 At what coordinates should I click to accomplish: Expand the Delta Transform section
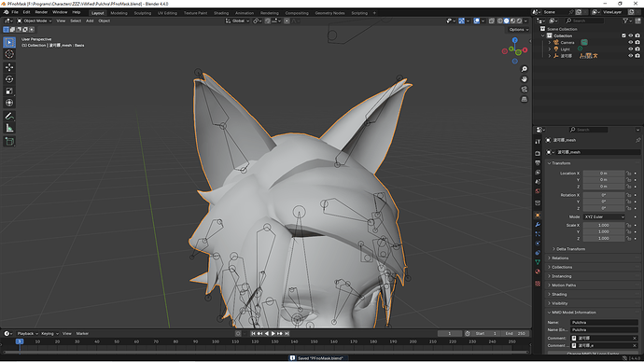point(571,249)
